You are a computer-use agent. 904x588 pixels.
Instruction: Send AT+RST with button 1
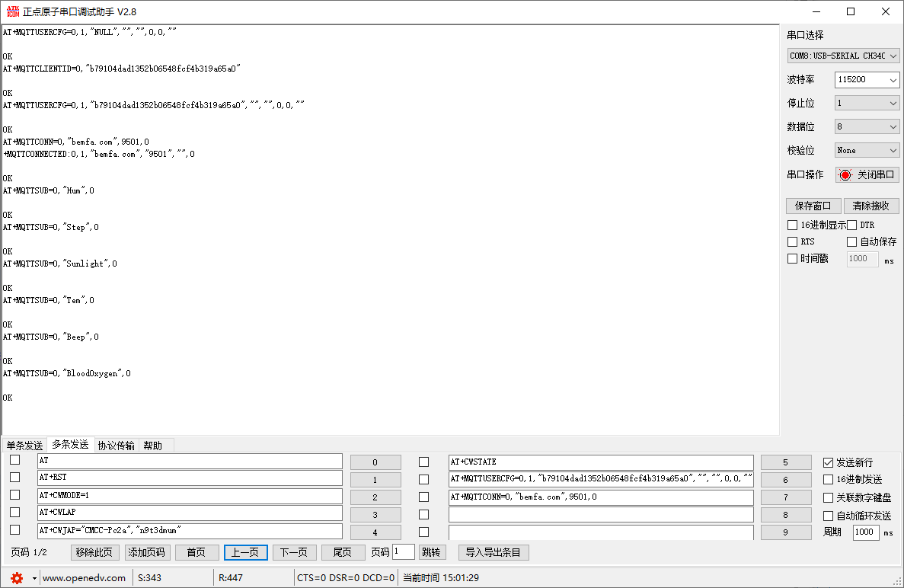pos(375,480)
